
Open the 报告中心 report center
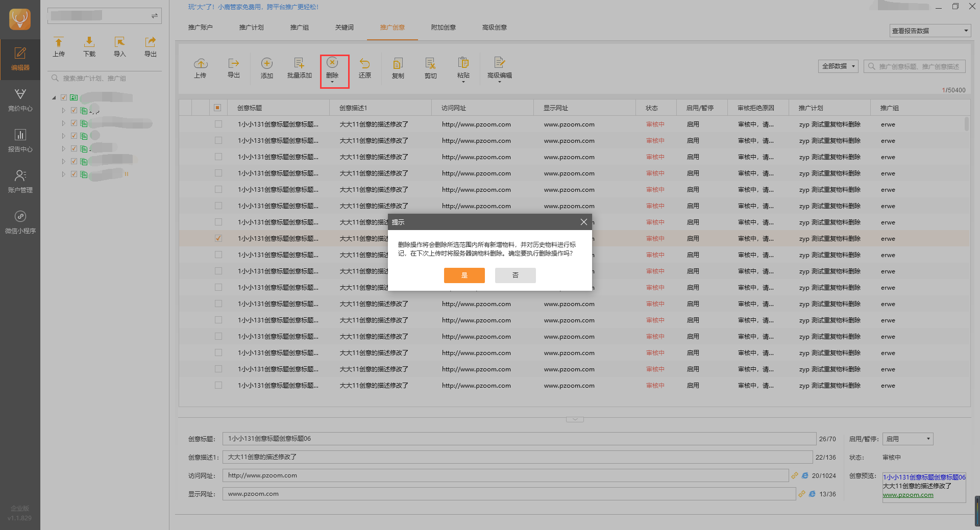(x=20, y=141)
